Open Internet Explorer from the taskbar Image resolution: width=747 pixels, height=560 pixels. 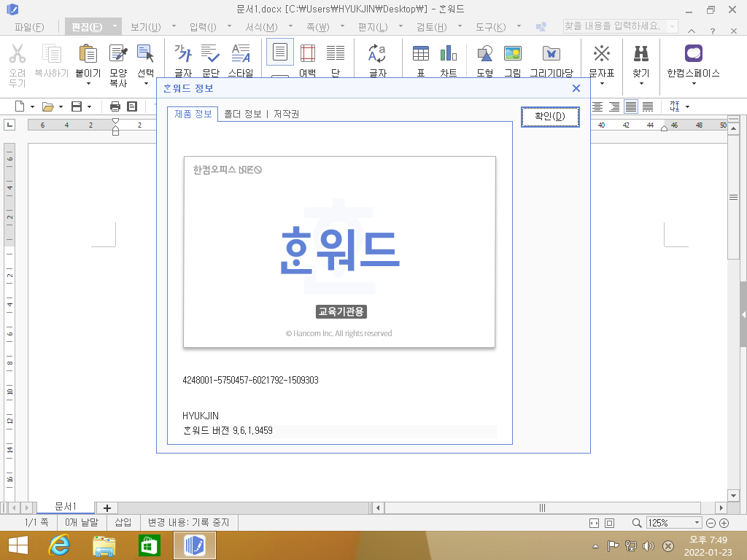coord(59,545)
